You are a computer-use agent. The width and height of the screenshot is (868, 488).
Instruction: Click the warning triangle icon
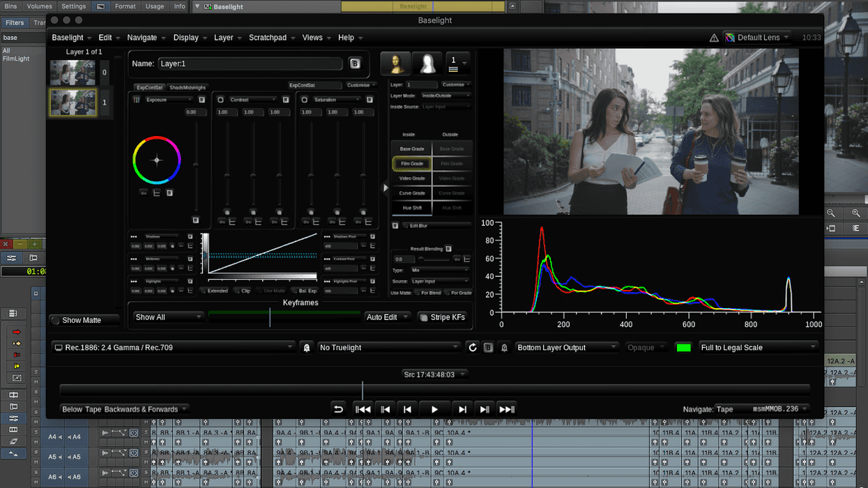(x=714, y=38)
